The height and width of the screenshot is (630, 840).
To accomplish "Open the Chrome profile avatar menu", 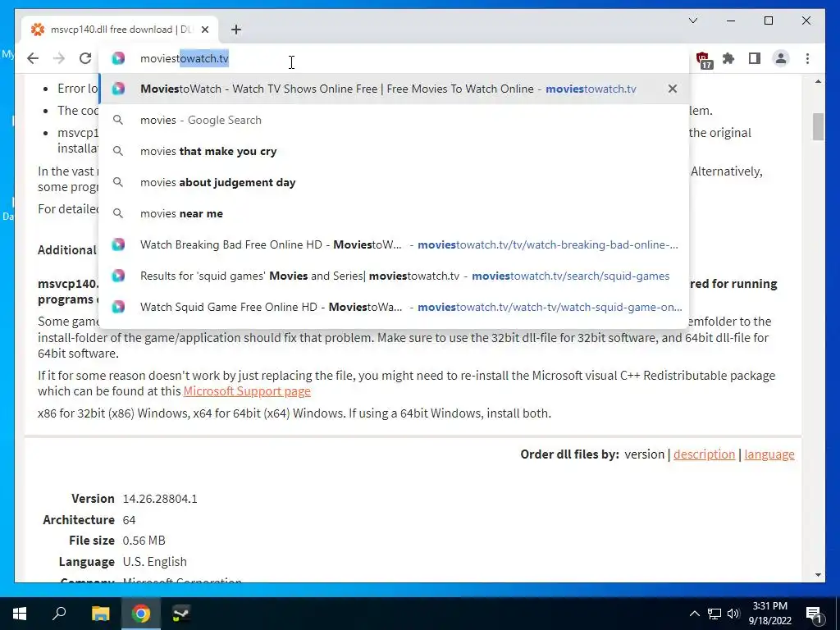I will (x=781, y=58).
